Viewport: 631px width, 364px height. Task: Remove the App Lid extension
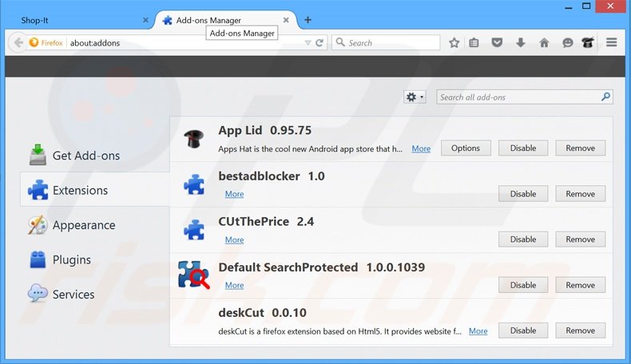coord(581,148)
